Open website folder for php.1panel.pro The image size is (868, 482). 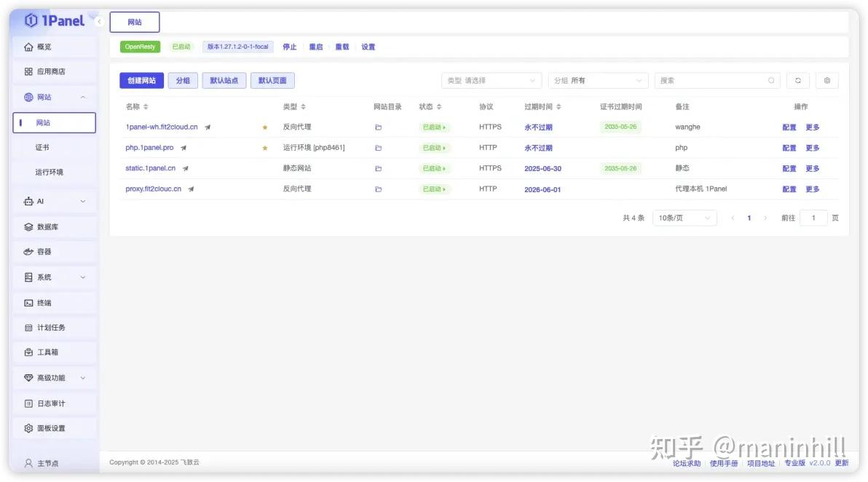click(379, 148)
